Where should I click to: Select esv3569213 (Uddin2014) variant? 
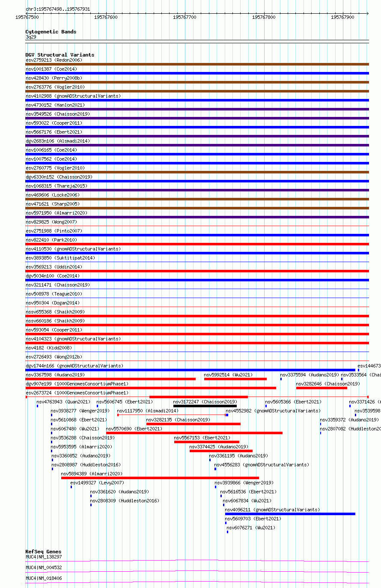click(x=54, y=267)
